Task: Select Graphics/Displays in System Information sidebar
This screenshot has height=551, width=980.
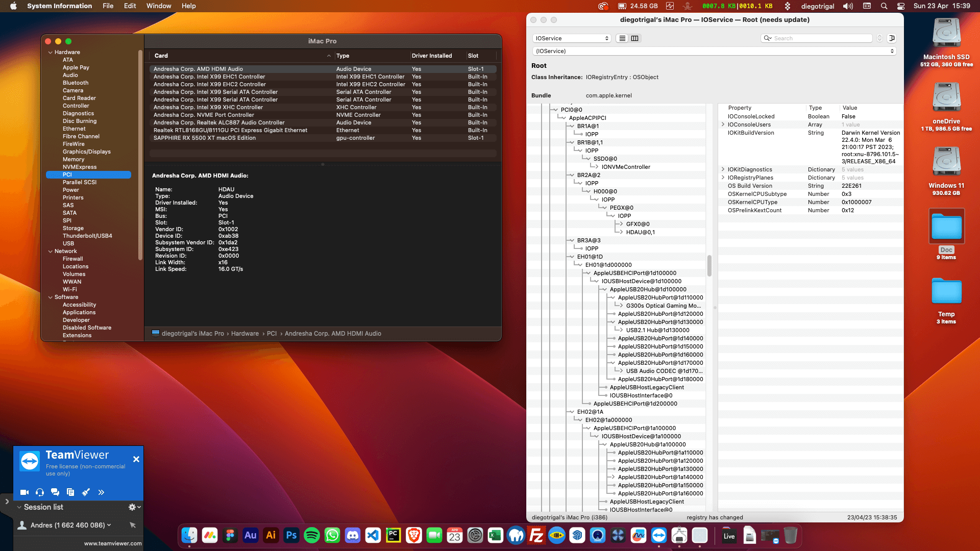Action: click(x=86, y=152)
